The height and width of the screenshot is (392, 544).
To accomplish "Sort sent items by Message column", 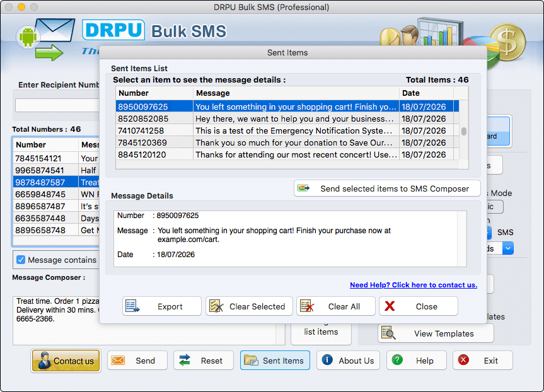I will pyautogui.click(x=296, y=93).
